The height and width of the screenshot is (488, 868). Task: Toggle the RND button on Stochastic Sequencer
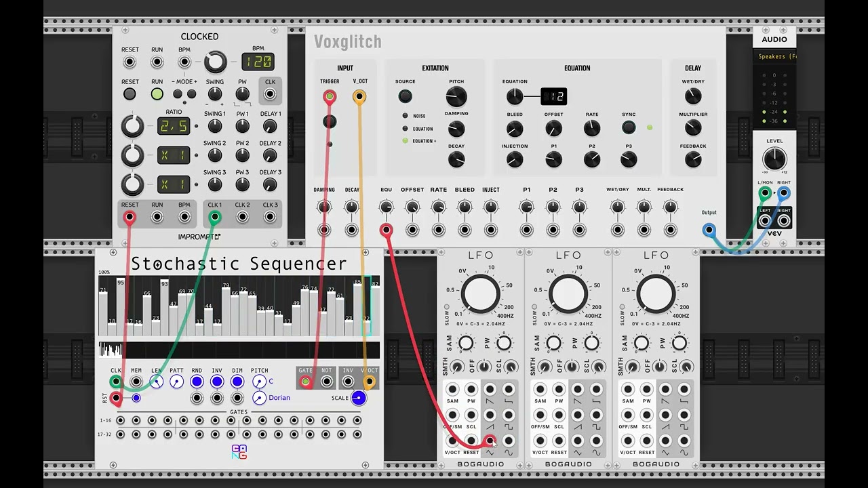click(197, 382)
